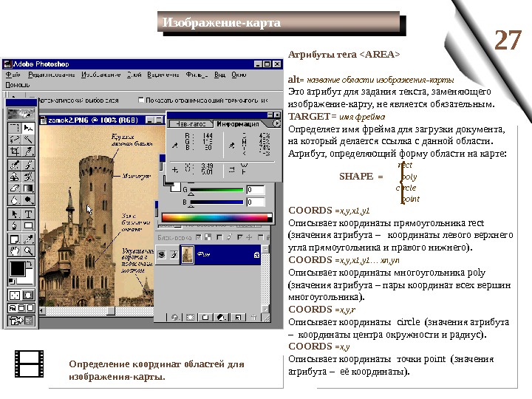Pick a color from the spectrum ramp
The width and height of the screenshot is (532, 399).
pyautogui.click(x=217, y=218)
